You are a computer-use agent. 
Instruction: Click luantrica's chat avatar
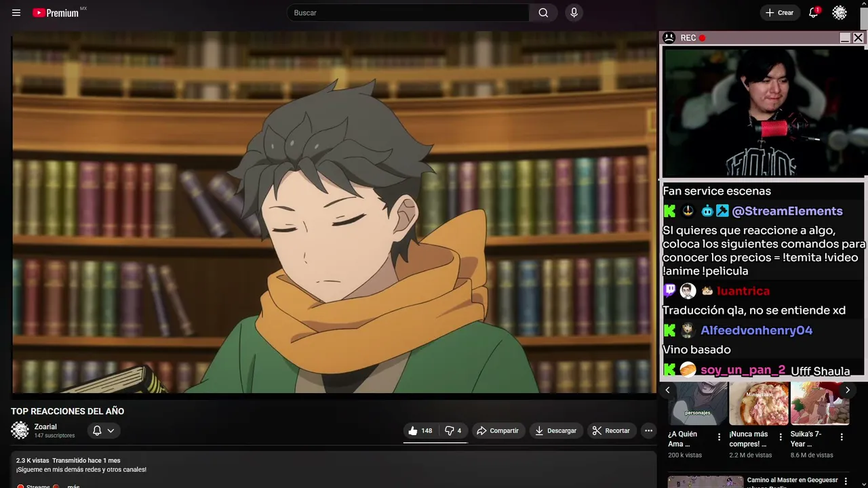688,291
